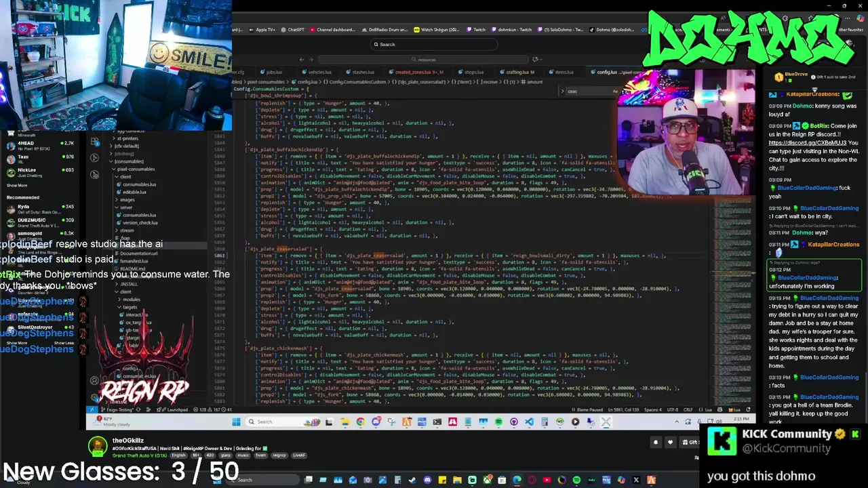Image resolution: width=868 pixels, height=488 pixels.
Task: Open Windows Start button in streamed taskbar
Action: pos(236,422)
